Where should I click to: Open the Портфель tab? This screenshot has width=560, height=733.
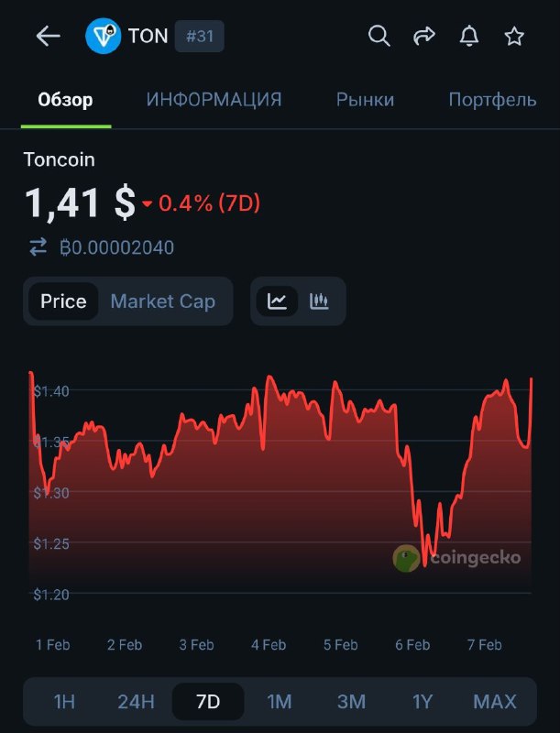point(492,100)
